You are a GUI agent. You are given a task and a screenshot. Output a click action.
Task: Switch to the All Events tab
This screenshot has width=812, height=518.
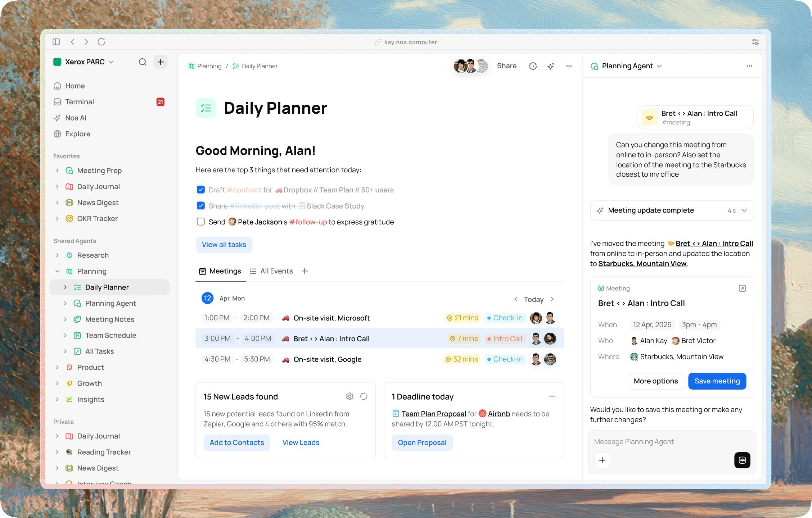click(272, 271)
